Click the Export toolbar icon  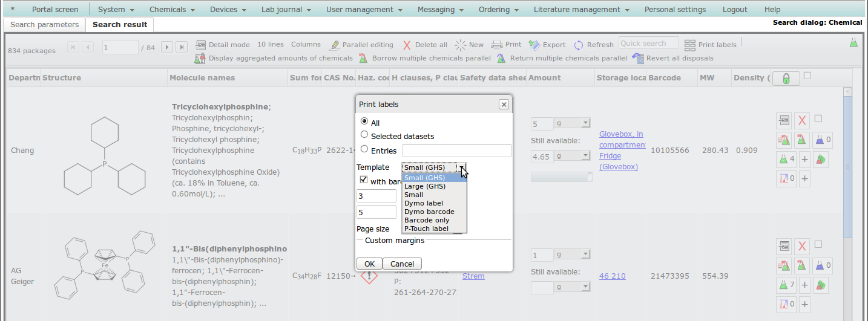[534, 45]
